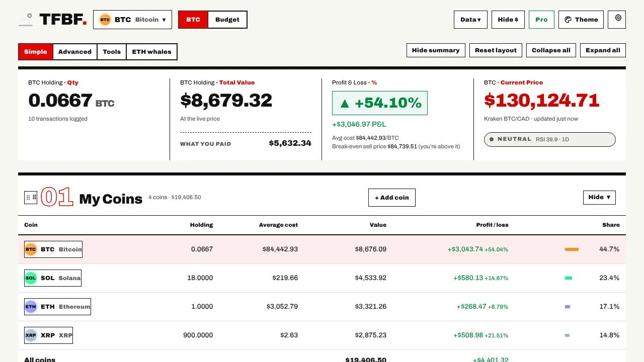This screenshot has width=644, height=362.
Task: Click the NEUTRAL RSI 39.9 indicator pill
Action: (x=549, y=139)
